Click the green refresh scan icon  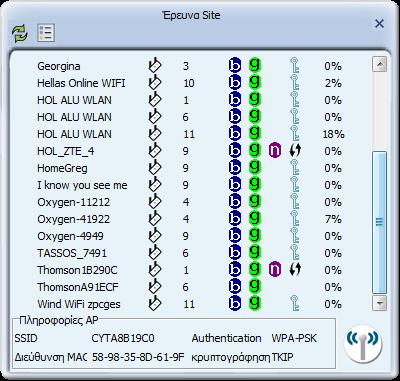[x=19, y=33]
